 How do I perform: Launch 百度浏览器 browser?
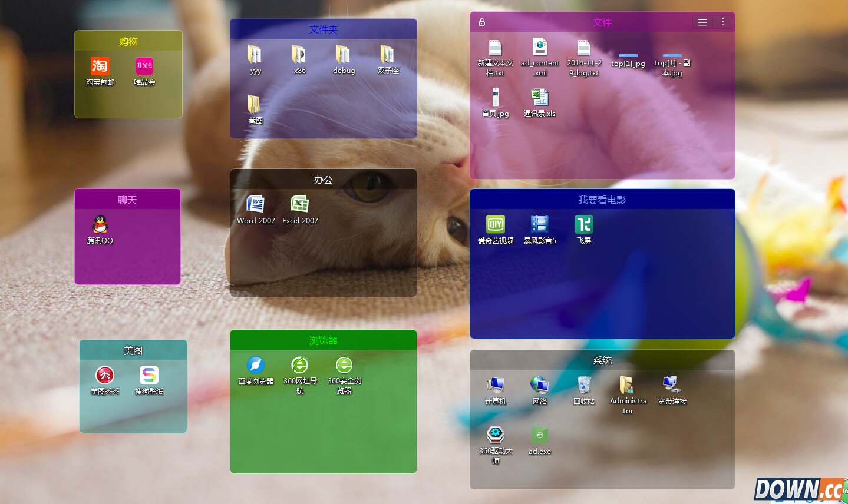(256, 365)
